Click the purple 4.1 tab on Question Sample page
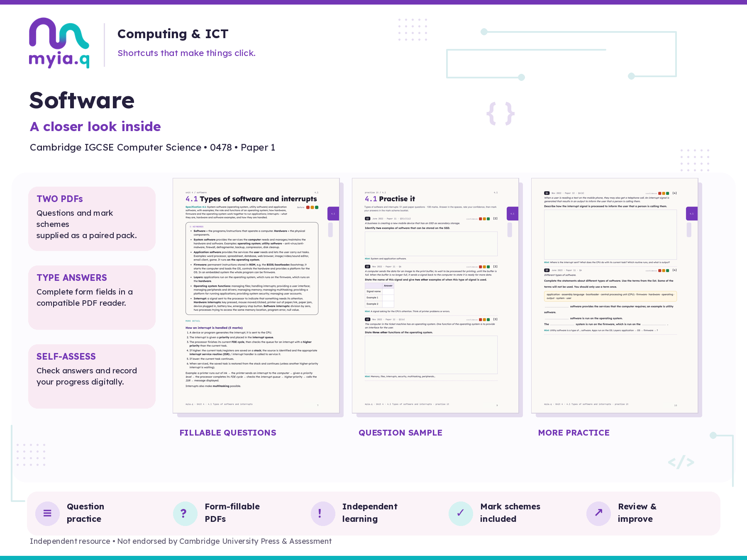 pyautogui.click(x=513, y=214)
